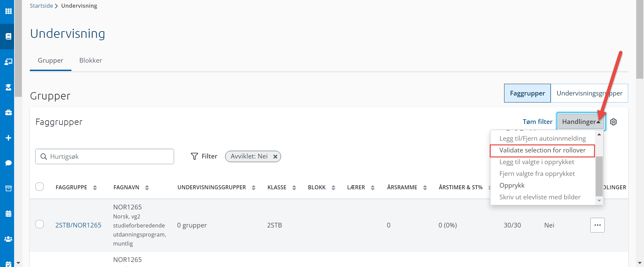Open the teacher presentation icon in sidebar
The height and width of the screenshot is (267, 644).
coord(8,62)
